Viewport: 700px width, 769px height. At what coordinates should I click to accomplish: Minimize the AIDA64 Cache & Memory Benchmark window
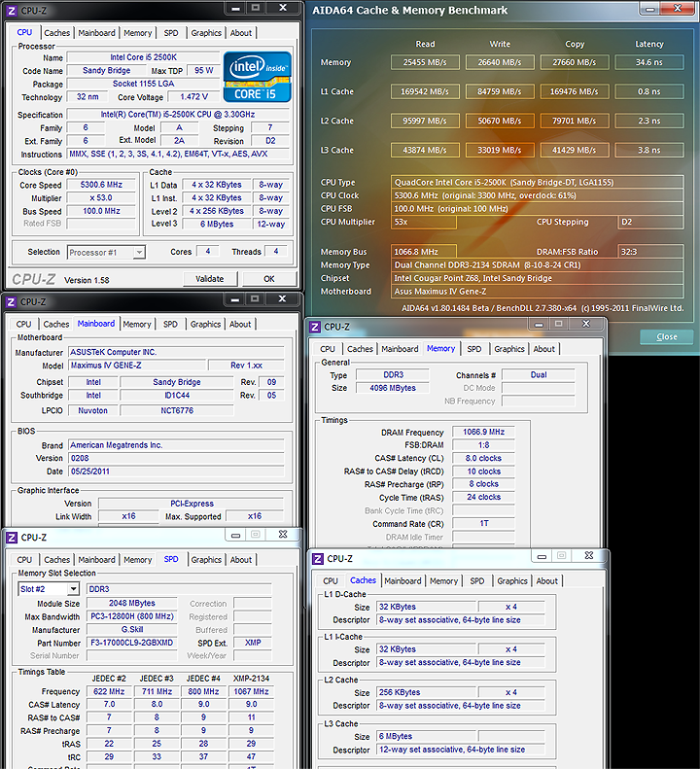pos(650,9)
